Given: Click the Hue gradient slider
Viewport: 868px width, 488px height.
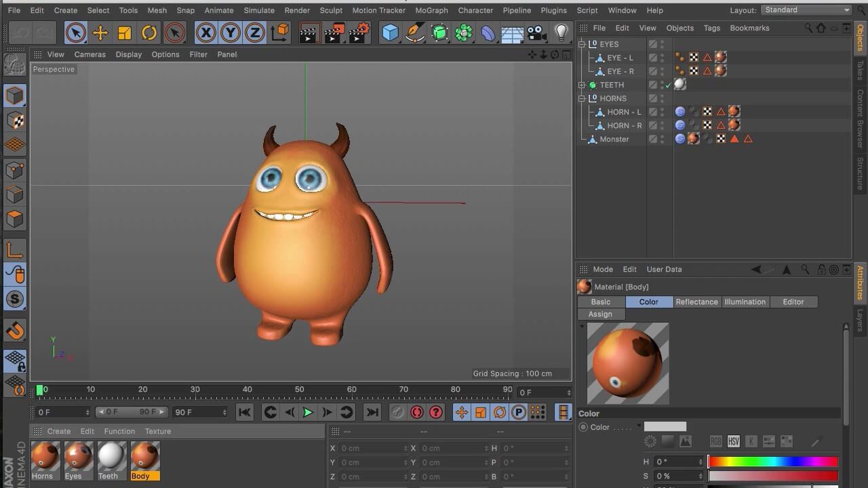Looking at the screenshot, I should click(773, 461).
